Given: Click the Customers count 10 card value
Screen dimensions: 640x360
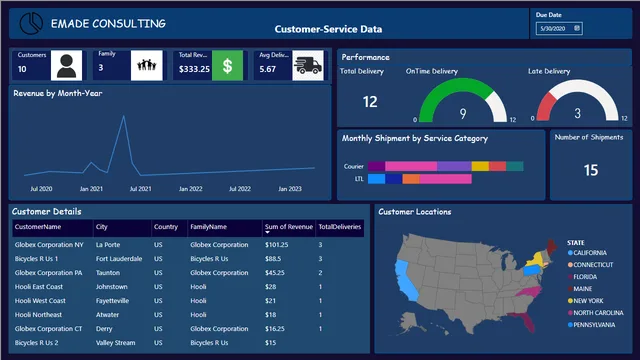Looking at the screenshot, I should tap(22, 69).
